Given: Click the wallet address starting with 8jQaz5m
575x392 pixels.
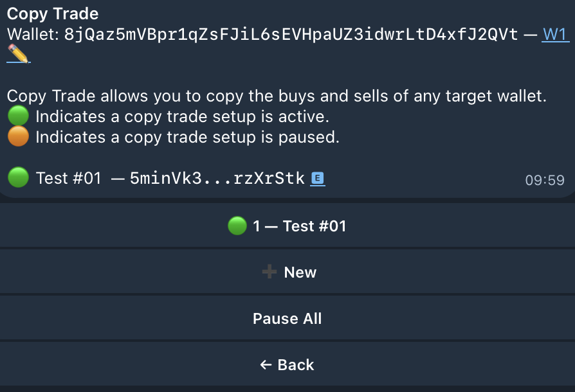Looking at the screenshot, I should pyautogui.click(x=291, y=35).
